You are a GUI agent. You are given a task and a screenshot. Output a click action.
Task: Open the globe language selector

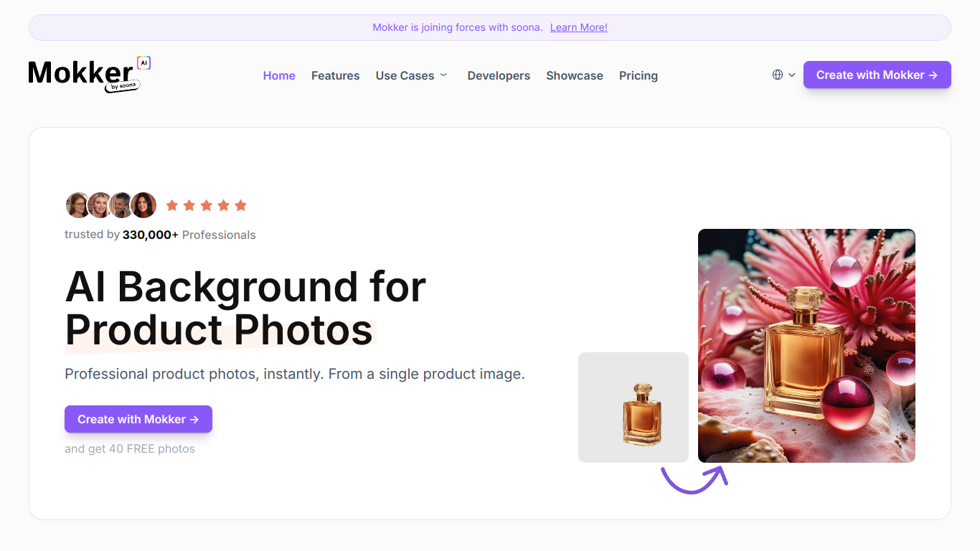click(778, 75)
